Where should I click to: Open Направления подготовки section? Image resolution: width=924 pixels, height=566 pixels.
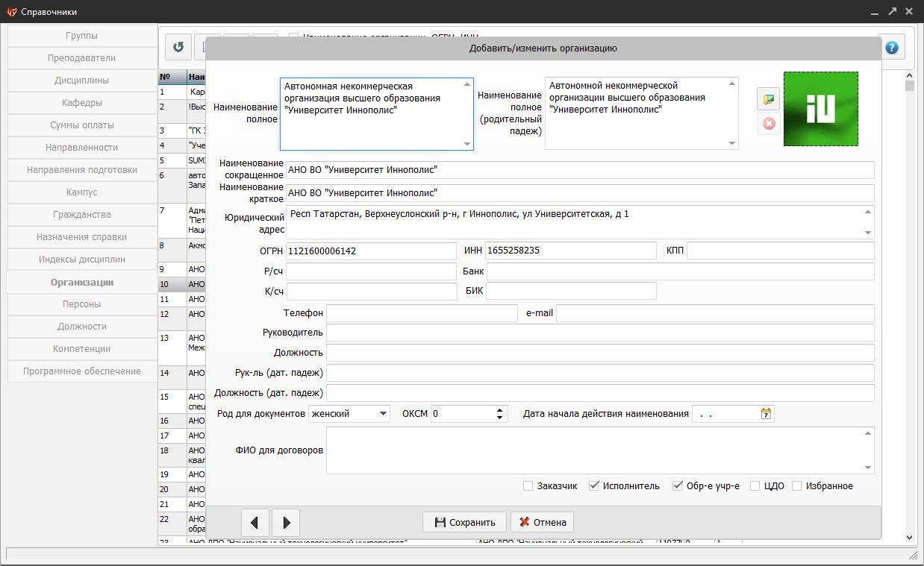tap(82, 170)
